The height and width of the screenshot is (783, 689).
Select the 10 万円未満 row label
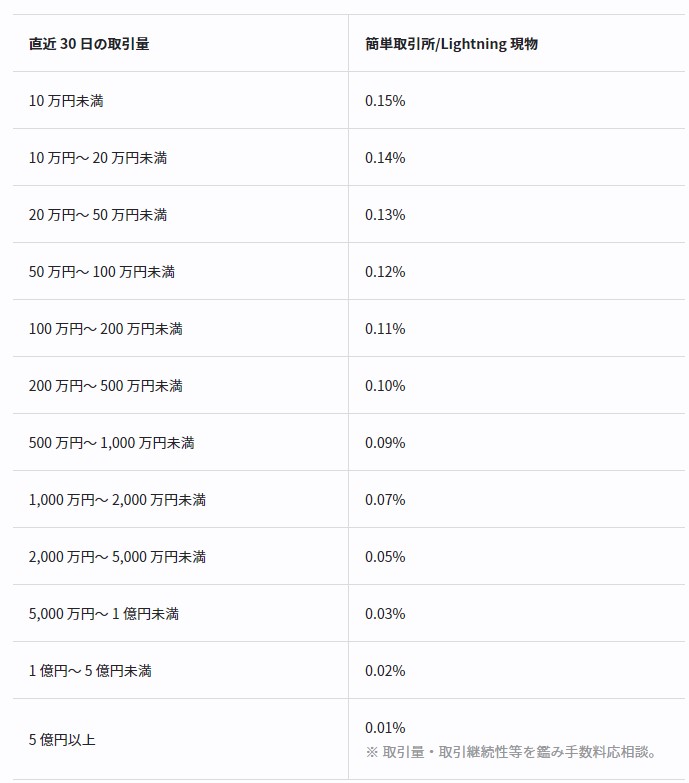pos(66,101)
